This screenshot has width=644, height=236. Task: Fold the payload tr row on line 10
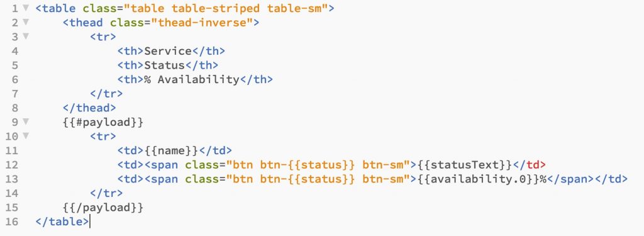(26, 136)
